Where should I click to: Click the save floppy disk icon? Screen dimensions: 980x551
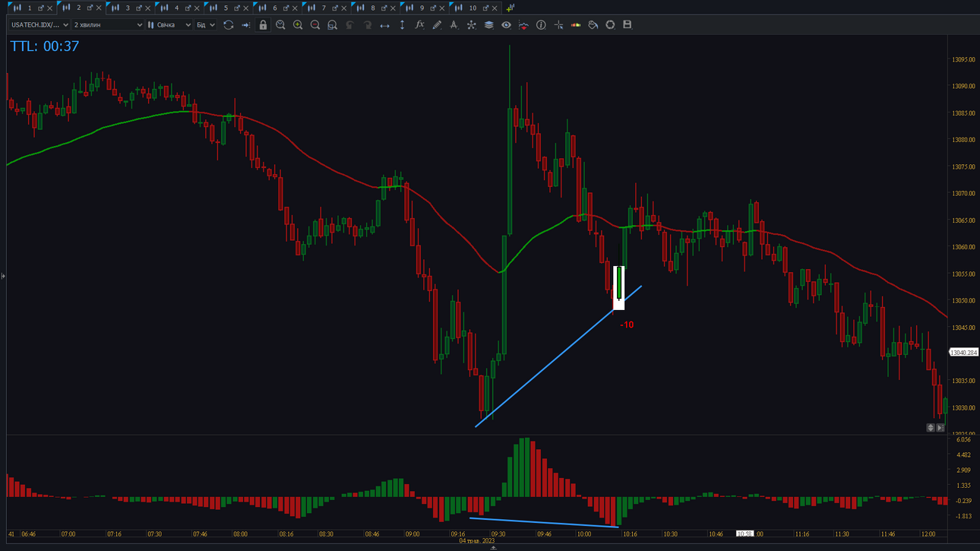pos(628,25)
